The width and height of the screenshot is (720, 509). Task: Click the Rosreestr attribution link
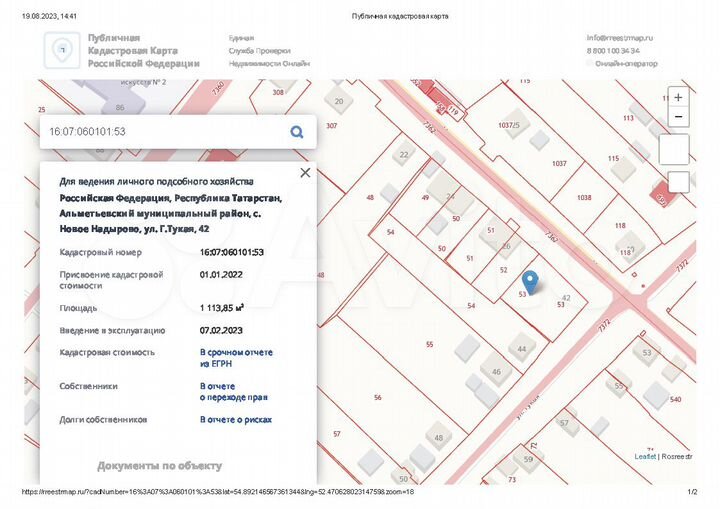tap(677, 456)
